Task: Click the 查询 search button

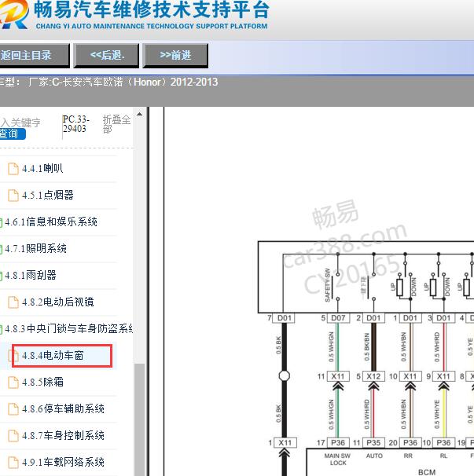Action: (x=12, y=134)
